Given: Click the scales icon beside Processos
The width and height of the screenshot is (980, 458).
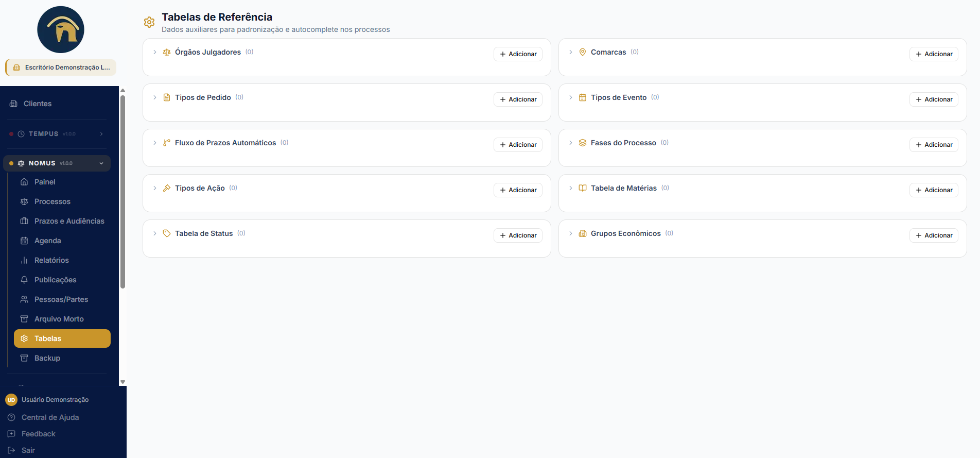Looking at the screenshot, I should point(24,201).
